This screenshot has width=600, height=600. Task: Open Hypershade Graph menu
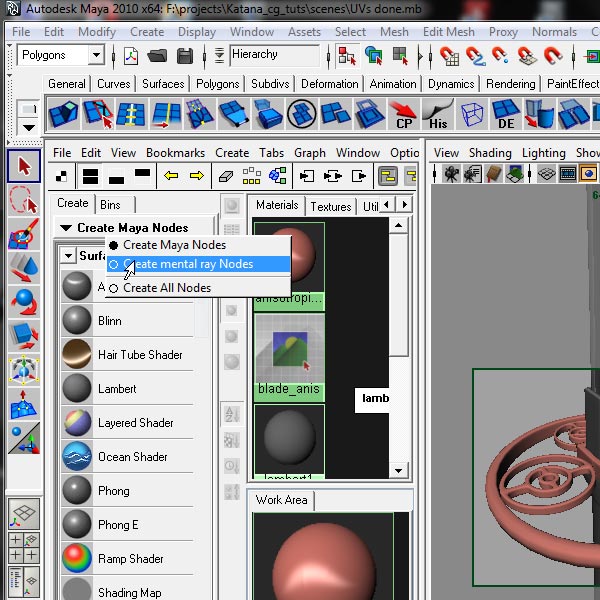pos(310,153)
